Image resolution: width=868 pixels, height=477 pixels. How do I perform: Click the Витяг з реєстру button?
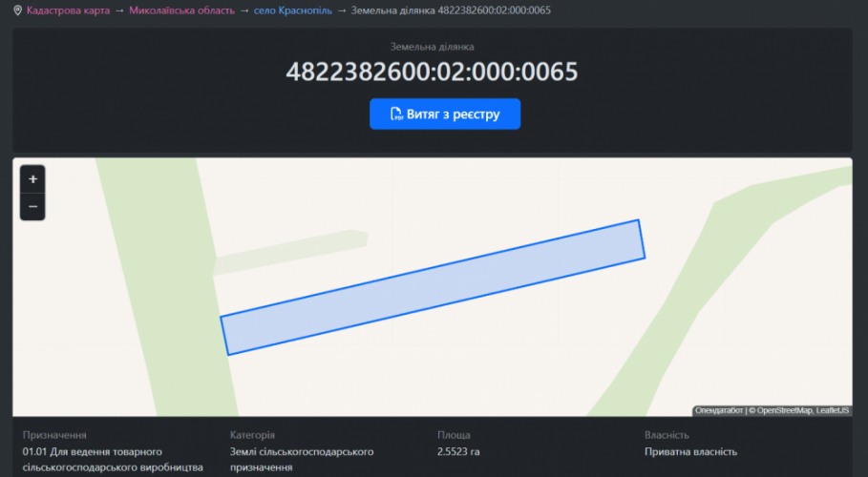pos(445,114)
